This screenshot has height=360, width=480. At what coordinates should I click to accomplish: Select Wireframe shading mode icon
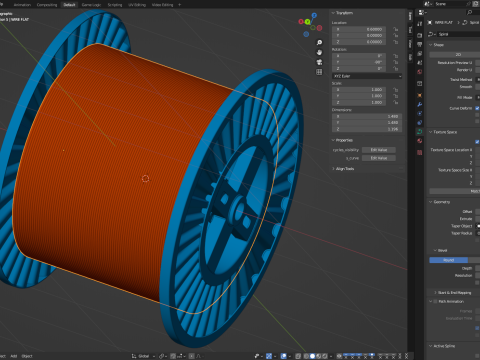(306, 356)
